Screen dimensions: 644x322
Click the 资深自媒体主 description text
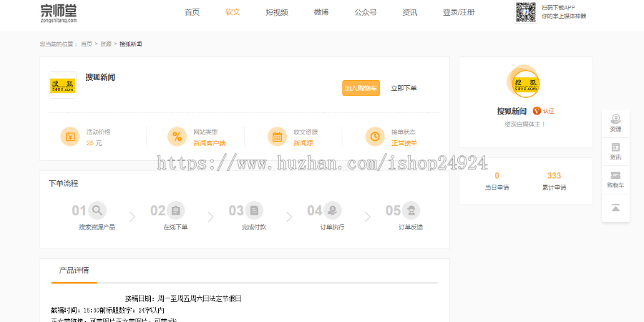(x=526, y=124)
